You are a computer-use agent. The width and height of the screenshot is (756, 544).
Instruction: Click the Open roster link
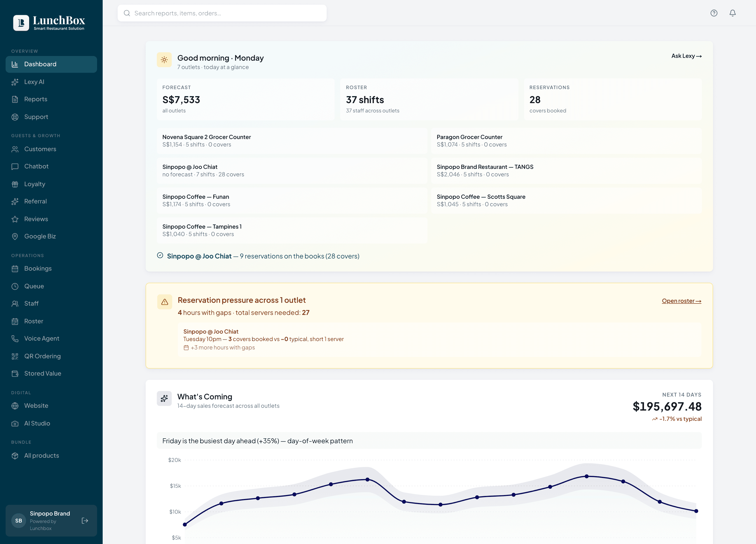coord(681,301)
